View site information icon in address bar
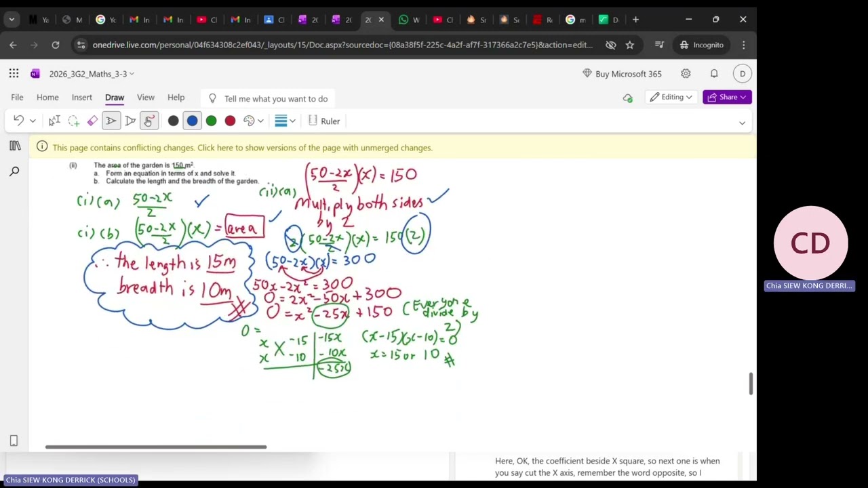This screenshot has width=868, height=488. click(x=81, y=45)
